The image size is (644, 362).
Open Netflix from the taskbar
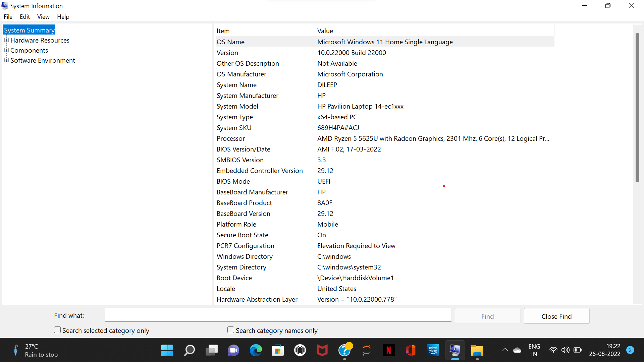click(389, 350)
